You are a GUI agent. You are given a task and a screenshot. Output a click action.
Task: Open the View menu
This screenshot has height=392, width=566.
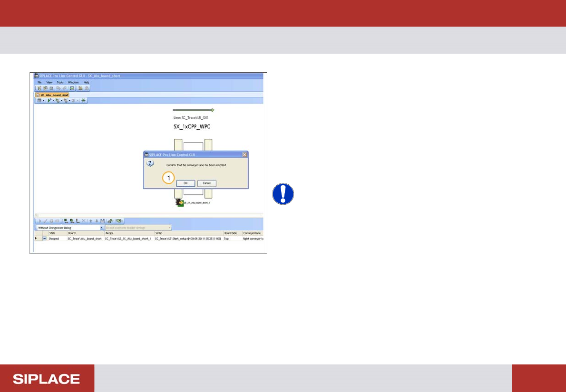click(x=49, y=82)
